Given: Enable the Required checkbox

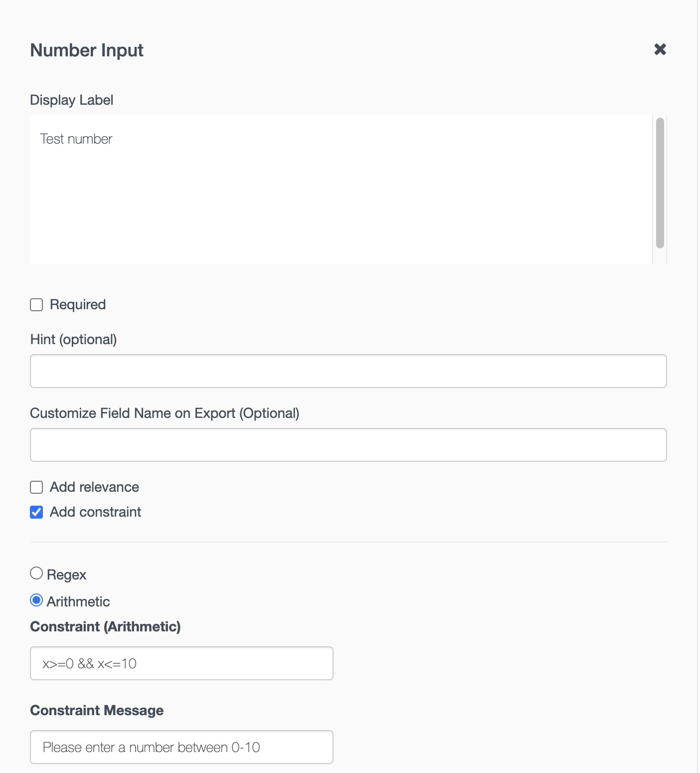Looking at the screenshot, I should [x=36, y=305].
